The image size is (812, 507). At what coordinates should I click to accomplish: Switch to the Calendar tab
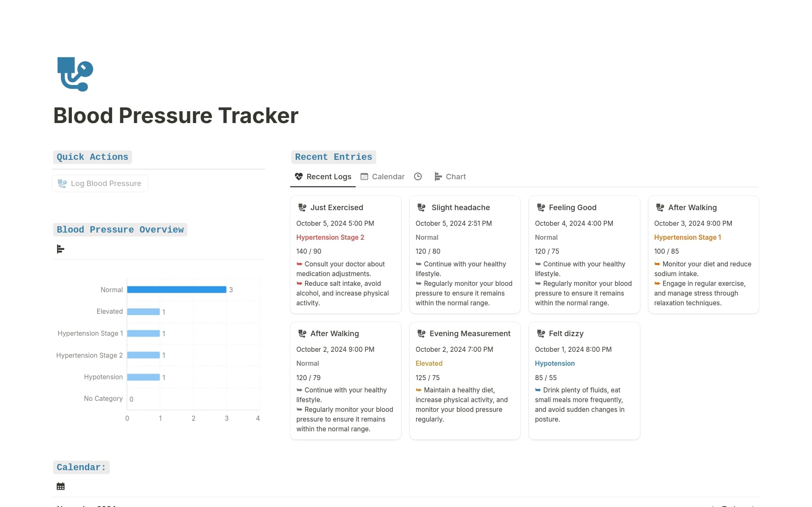coord(388,176)
